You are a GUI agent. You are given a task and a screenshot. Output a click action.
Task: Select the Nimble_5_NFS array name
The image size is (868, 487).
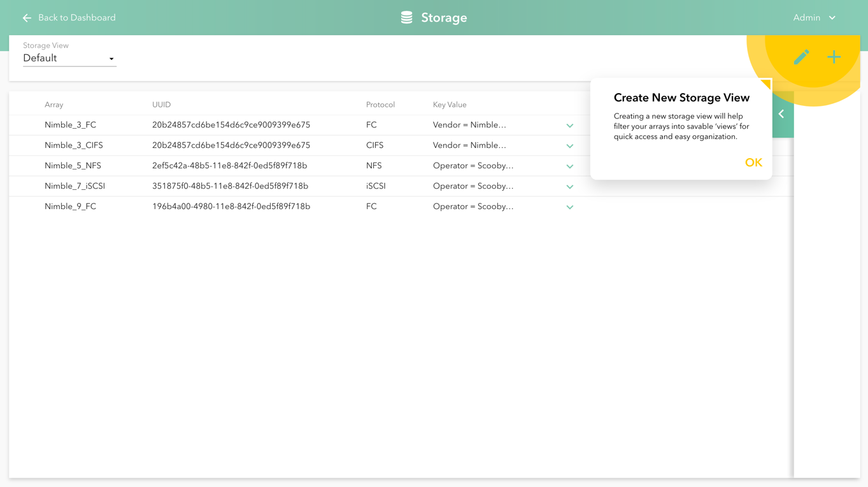click(x=73, y=166)
